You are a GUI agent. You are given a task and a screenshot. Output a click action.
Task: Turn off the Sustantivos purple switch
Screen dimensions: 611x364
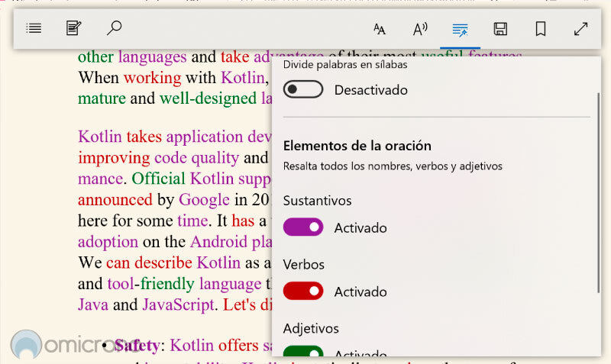(x=303, y=227)
